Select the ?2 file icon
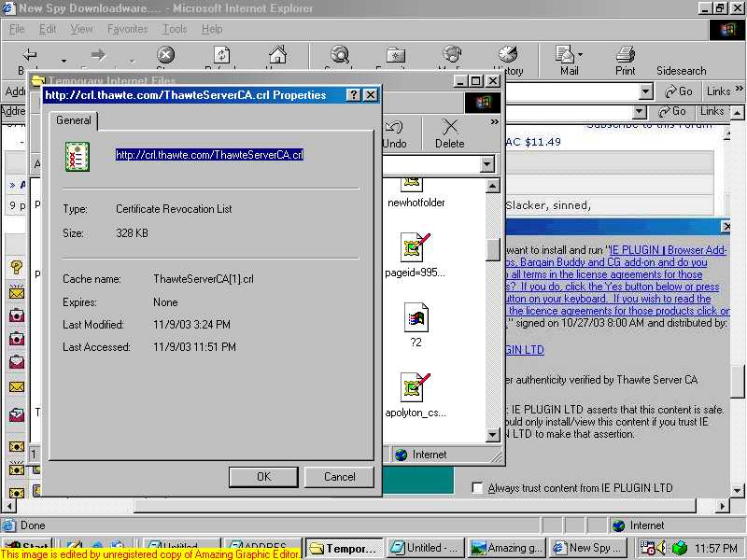The height and width of the screenshot is (560, 747). pos(416,318)
